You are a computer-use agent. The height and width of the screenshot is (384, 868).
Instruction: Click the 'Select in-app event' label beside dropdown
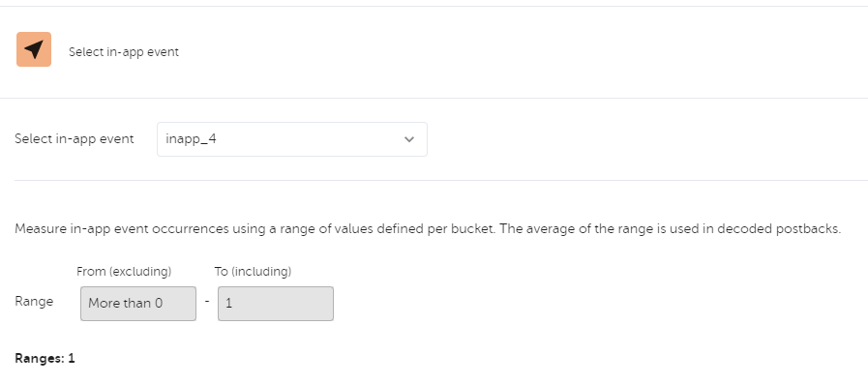coord(75,139)
